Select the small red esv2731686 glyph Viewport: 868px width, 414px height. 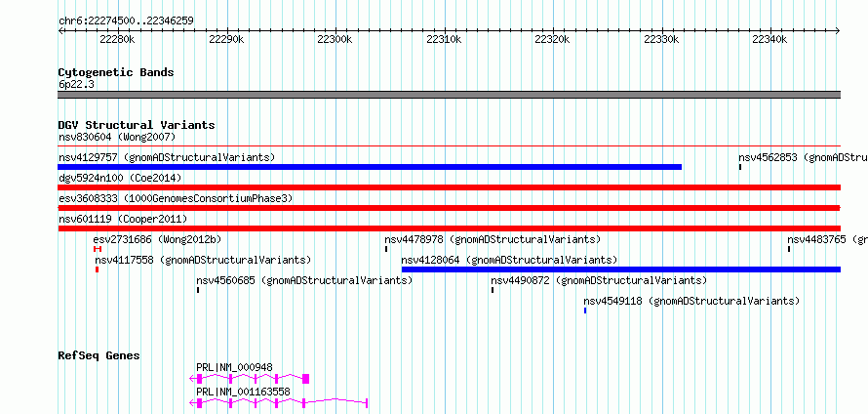(x=98, y=249)
